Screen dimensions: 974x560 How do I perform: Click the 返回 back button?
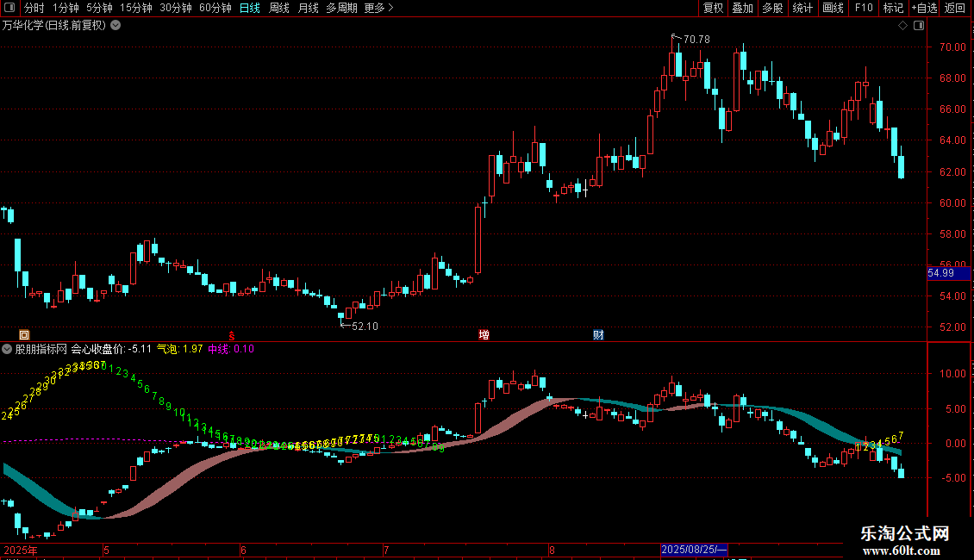tap(955, 8)
